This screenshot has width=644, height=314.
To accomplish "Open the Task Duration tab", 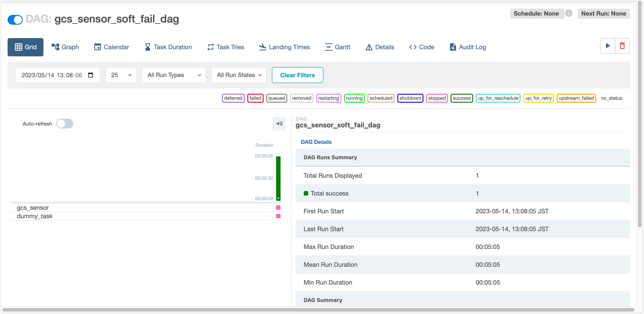I will click(x=168, y=47).
